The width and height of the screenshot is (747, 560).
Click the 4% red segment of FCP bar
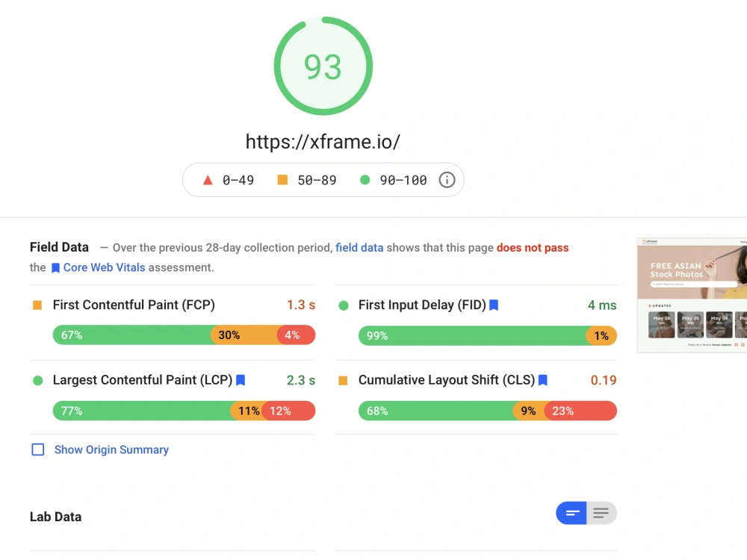click(x=296, y=335)
